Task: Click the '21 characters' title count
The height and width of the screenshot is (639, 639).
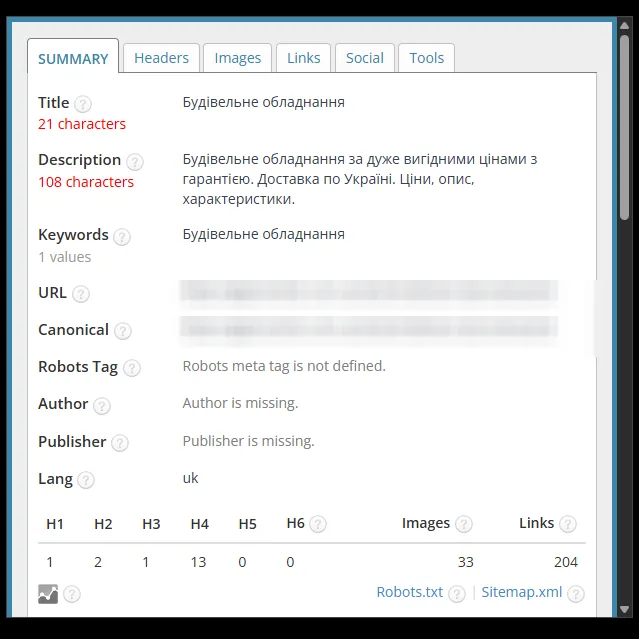Action: click(x=82, y=124)
